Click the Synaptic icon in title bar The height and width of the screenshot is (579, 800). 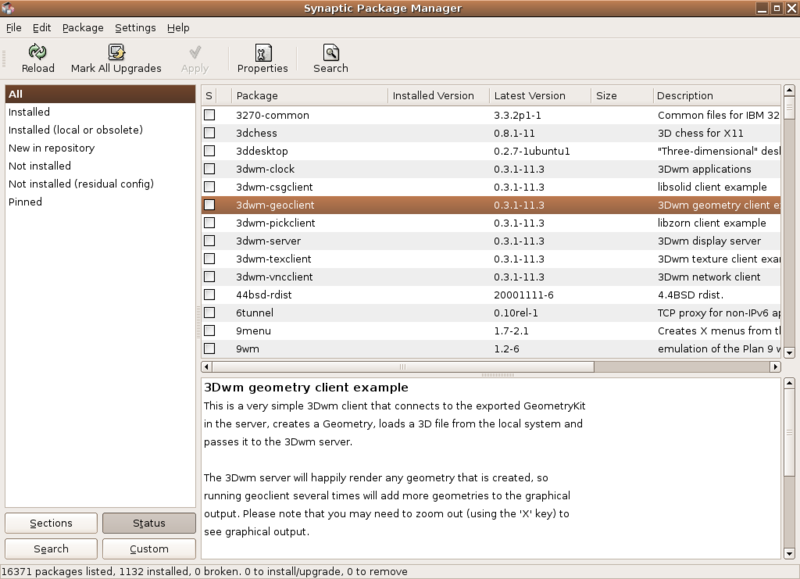(8, 8)
